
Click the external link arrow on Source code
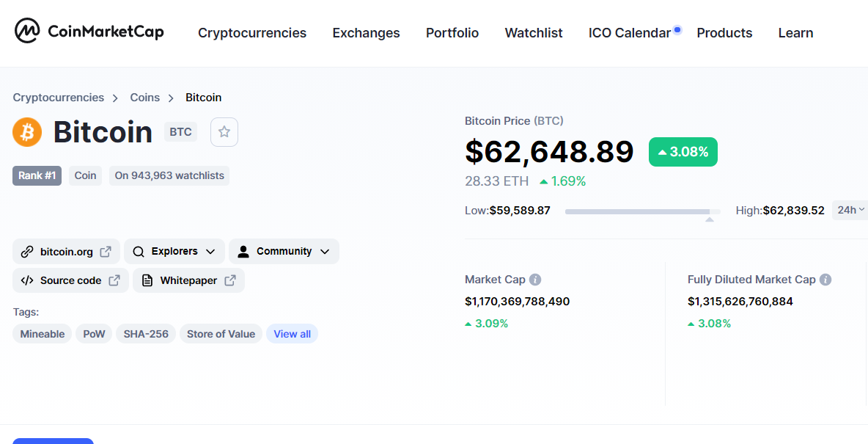click(x=114, y=280)
